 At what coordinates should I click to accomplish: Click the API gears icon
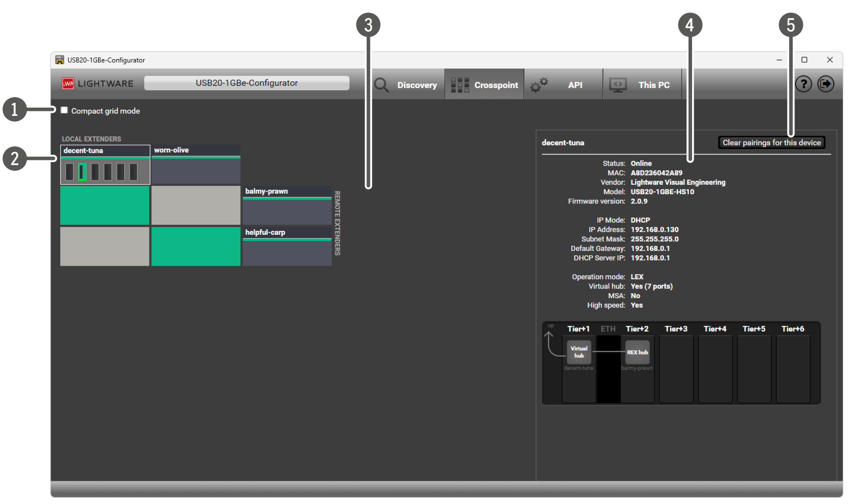point(539,85)
